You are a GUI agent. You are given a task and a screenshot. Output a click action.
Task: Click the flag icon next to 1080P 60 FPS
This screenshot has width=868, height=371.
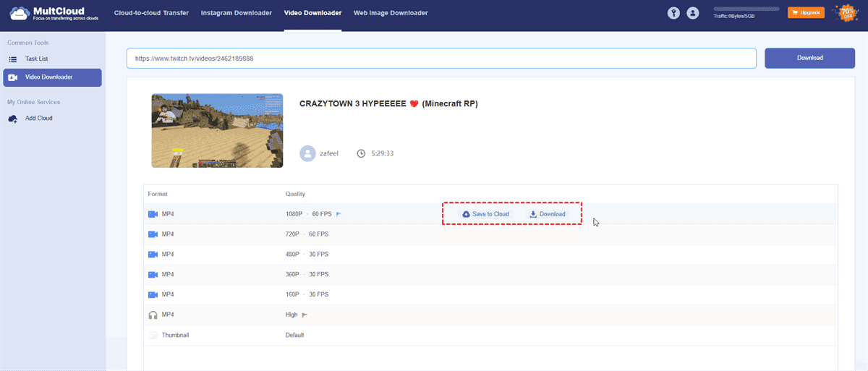339,214
